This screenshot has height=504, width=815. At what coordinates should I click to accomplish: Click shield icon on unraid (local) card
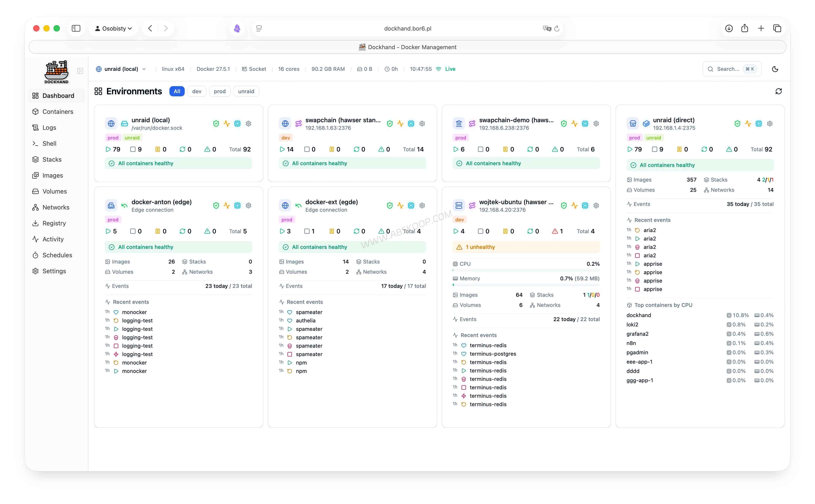coord(216,124)
